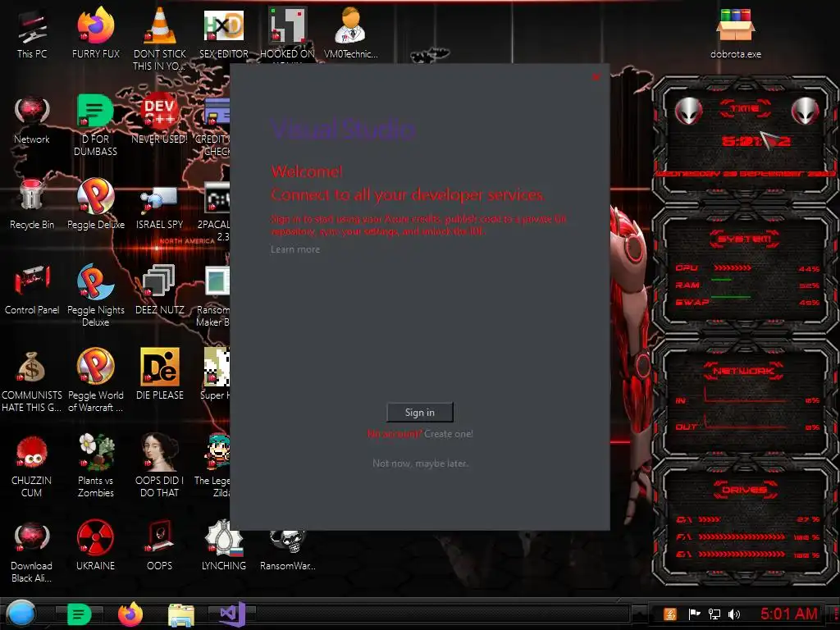
Task: Launch Peggle World of Warcraft icon
Action: tap(96, 381)
